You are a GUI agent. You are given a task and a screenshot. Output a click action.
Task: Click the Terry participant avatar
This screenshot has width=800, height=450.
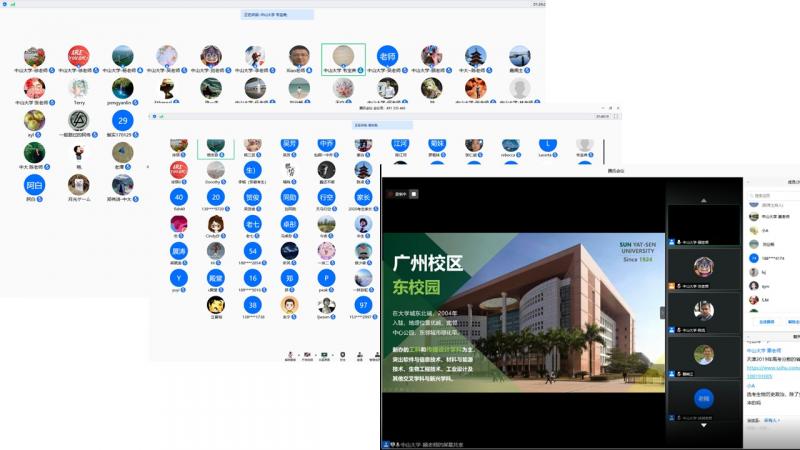(x=78, y=88)
